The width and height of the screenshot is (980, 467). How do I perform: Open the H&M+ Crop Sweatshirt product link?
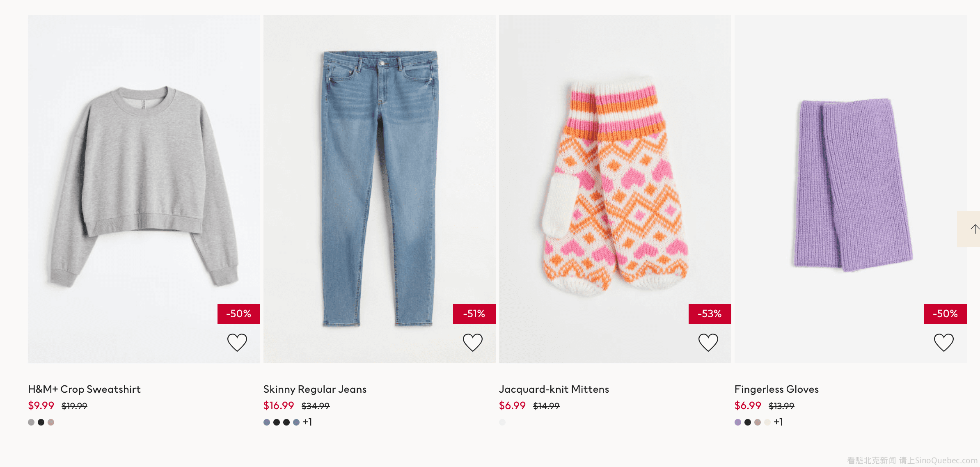coord(84,389)
